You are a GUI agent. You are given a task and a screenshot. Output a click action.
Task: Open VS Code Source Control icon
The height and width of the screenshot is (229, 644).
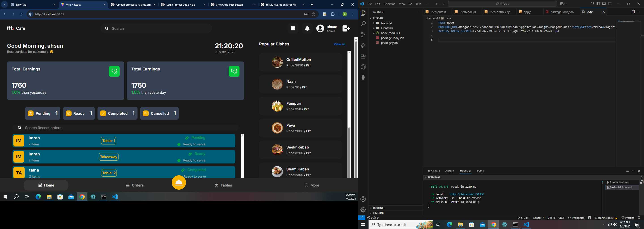363,34
